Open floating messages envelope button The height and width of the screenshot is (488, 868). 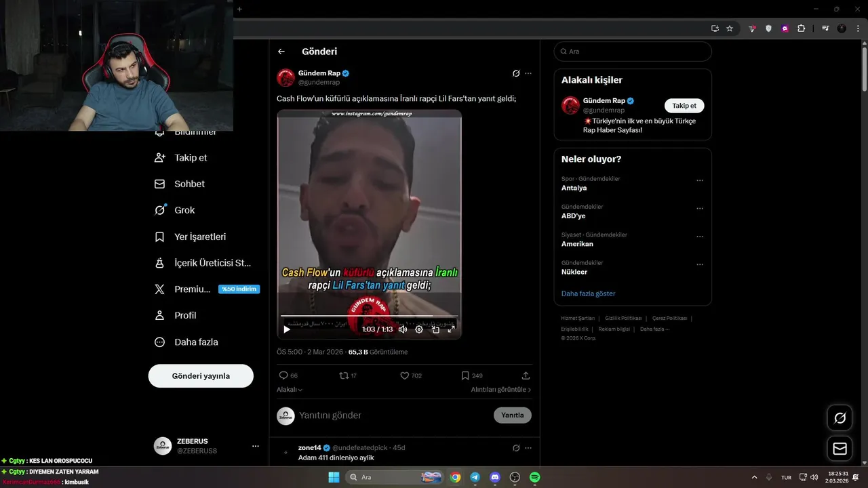pos(840,449)
